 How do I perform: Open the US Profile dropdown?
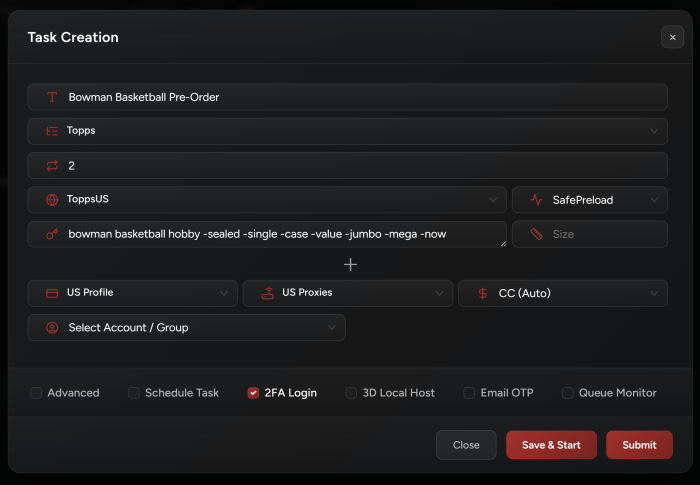click(x=133, y=293)
